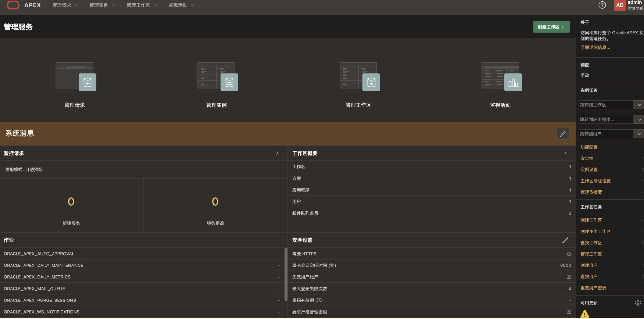Focus the 跳转到工作区 input field

(x=606, y=105)
